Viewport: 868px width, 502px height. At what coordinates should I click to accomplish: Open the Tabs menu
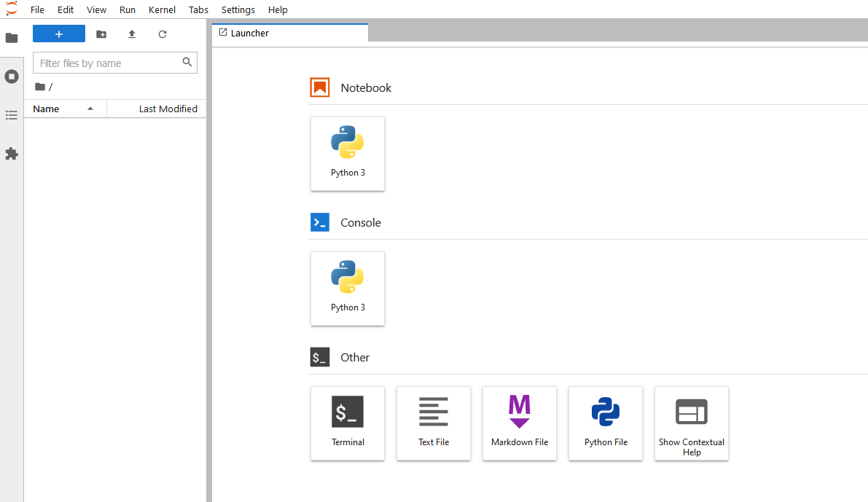tap(198, 10)
